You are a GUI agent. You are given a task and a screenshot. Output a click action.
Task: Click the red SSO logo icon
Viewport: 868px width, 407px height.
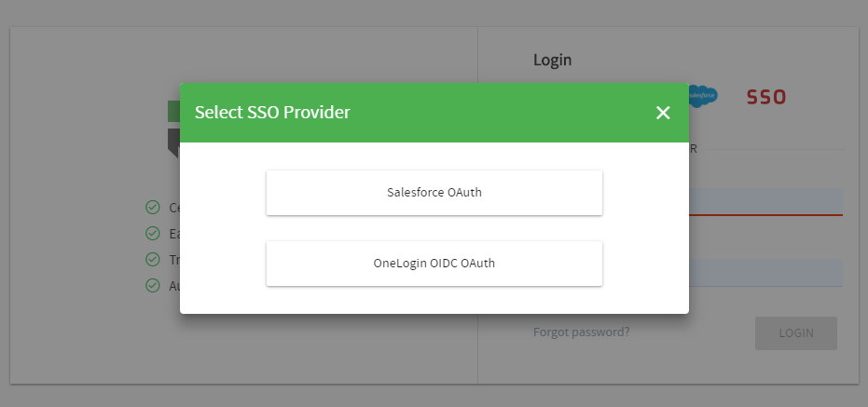click(766, 96)
